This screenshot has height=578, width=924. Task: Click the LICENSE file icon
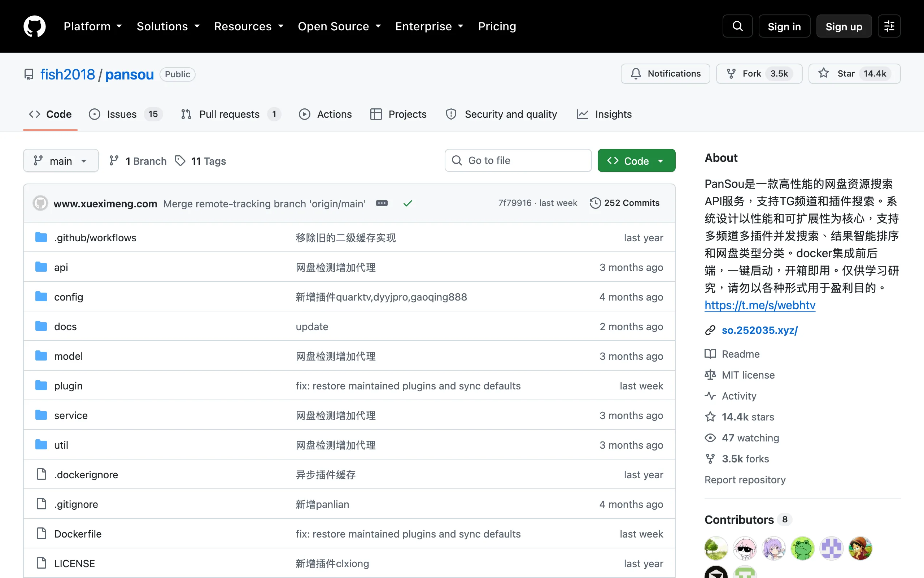(x=41, y=563)
